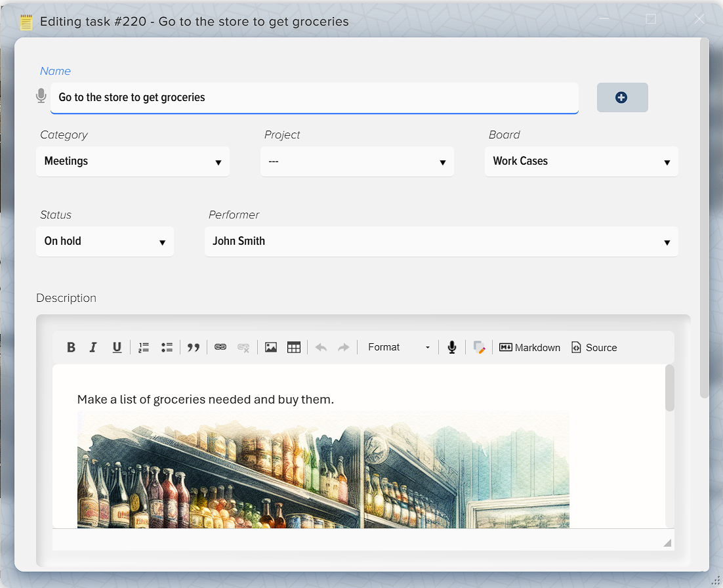The height and width of the screenshot is (588, 723).
Task: Maximize the Editing task window
Action: 651,19
